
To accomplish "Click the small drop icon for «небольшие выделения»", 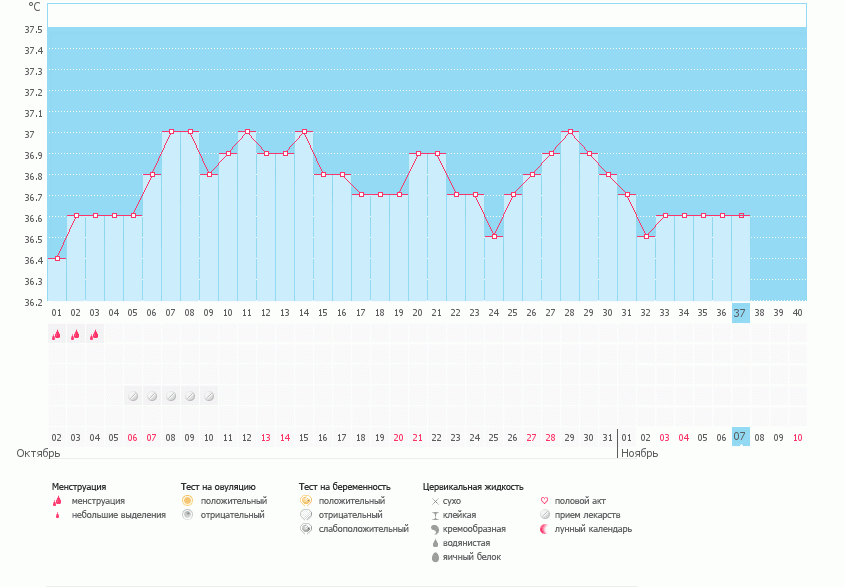I will [57, 515].
